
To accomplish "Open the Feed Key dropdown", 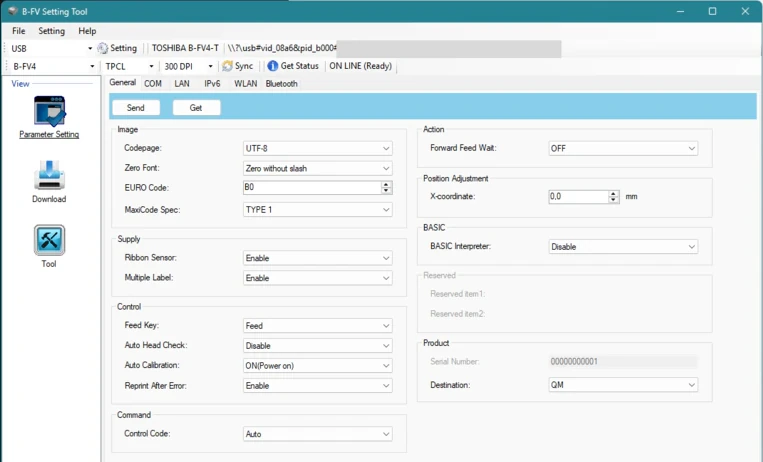I will pos(318,326).
